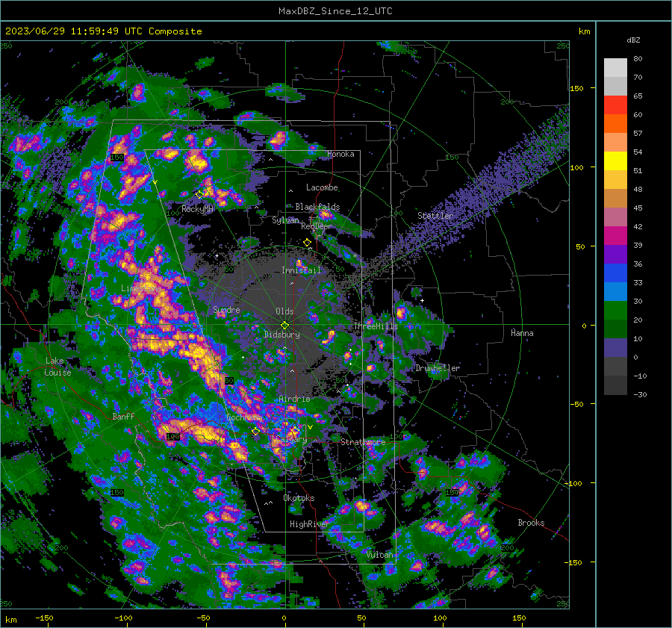Click the Airdrie map label
Image resolution: width=672 pixels, height=628 pixels.
(x=294, y=399)
